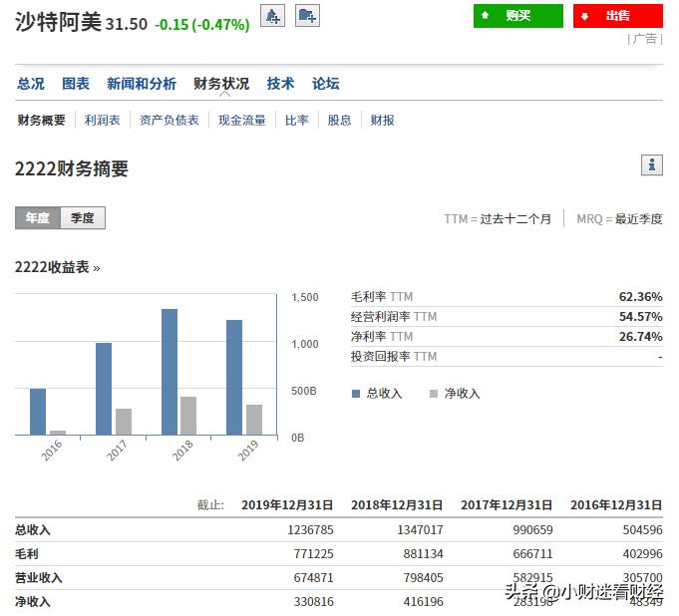679x616 pixels.
Task: Click the add alert bell icon
Action: (x=272, y=15)
